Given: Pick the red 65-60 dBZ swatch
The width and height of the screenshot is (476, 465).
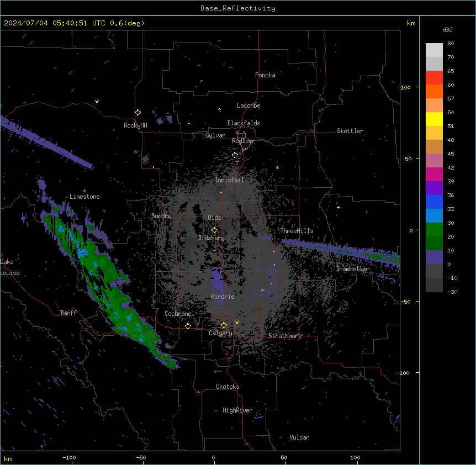Looking at the screenshot, I should click(434, 78).
